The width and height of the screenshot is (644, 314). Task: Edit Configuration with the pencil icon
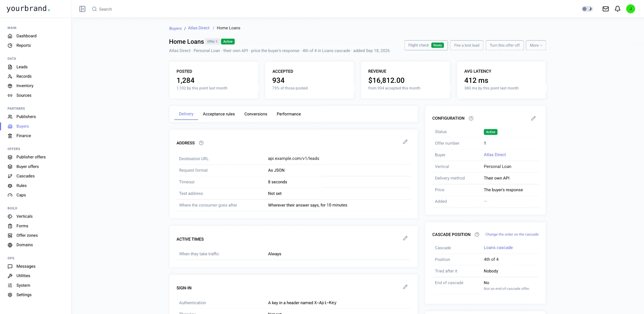(x=533, y=118)
